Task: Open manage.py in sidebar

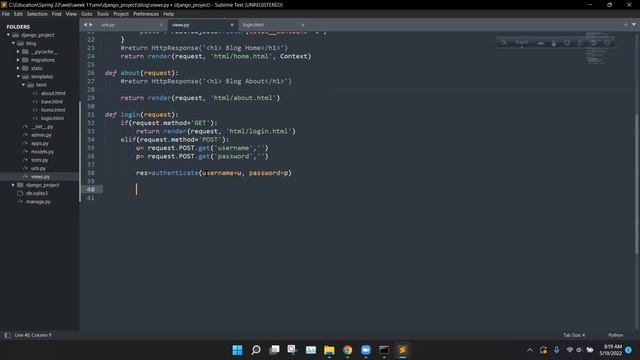Action: 38,202
